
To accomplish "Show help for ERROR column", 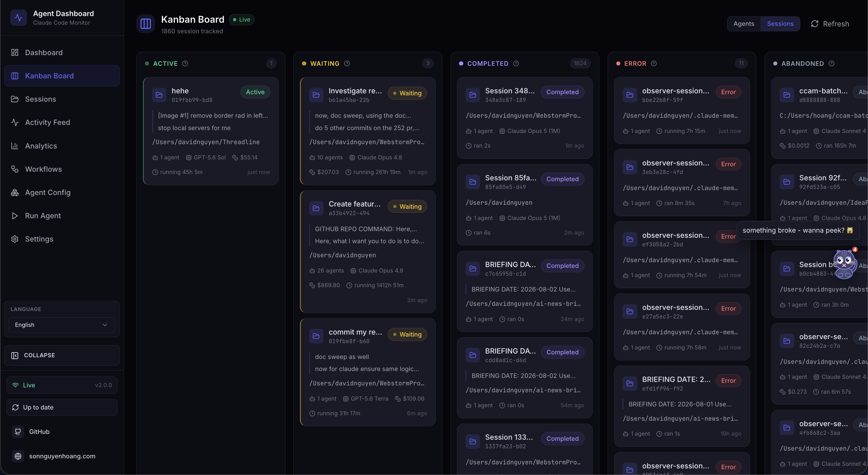I will (654, 63).
